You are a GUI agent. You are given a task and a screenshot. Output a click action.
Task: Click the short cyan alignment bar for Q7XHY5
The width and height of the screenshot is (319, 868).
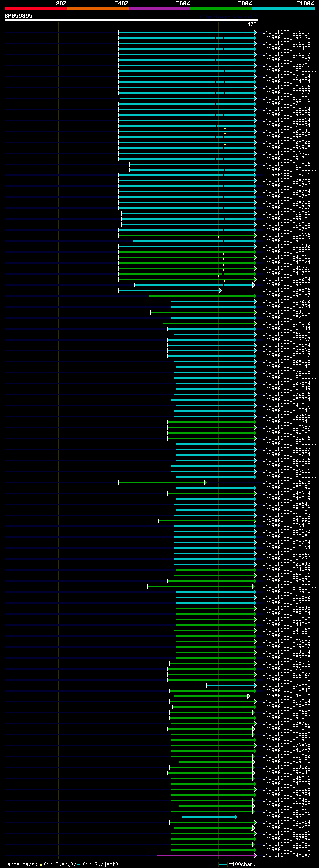(x=231, y=685)
